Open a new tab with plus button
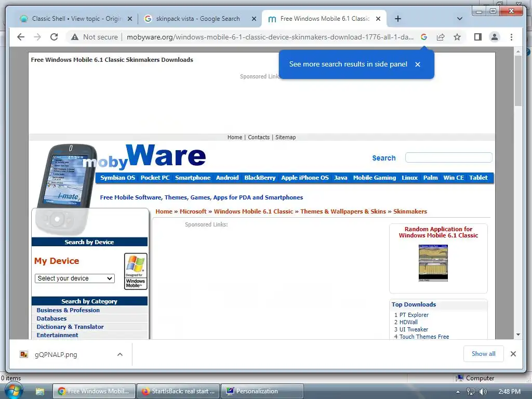Image resolution: width=532 pixels, height=399 pixels. pyautogui.click(x=398, y=19)
